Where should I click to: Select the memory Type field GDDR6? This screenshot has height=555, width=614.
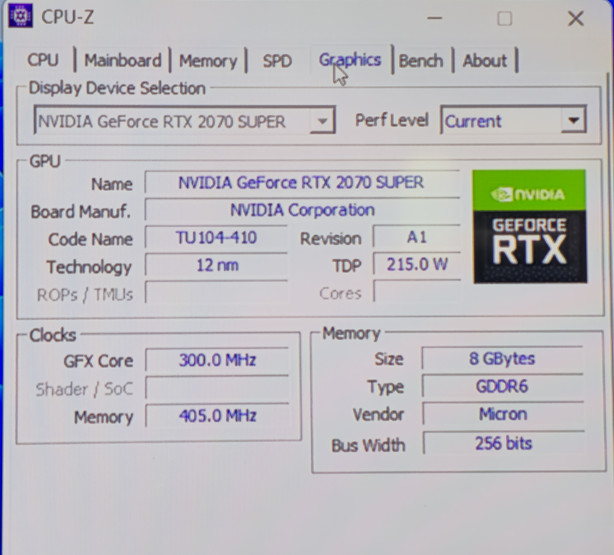502,387
